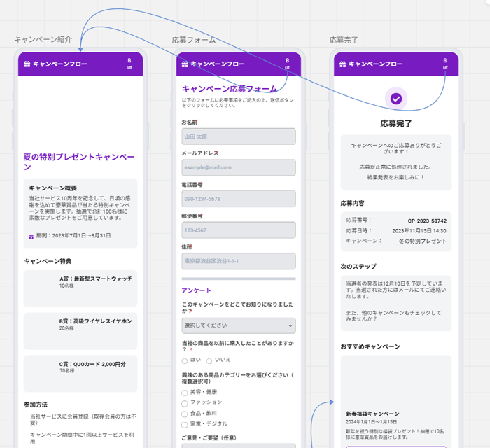The height and width of the screenshot is (448, 490).
Task: Click the キャンペーン特典 section heading
Action: click(x=48, y=261)
